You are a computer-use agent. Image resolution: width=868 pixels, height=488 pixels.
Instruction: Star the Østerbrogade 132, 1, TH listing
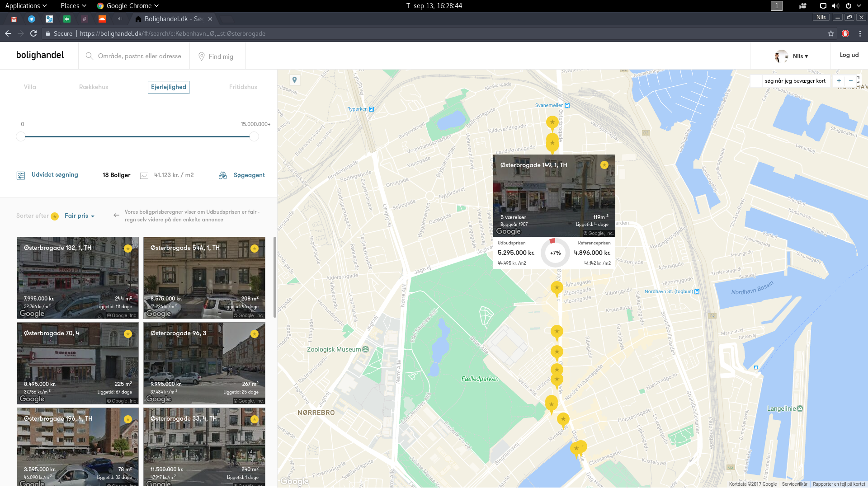pyautogui.click(x=128, y=249)
